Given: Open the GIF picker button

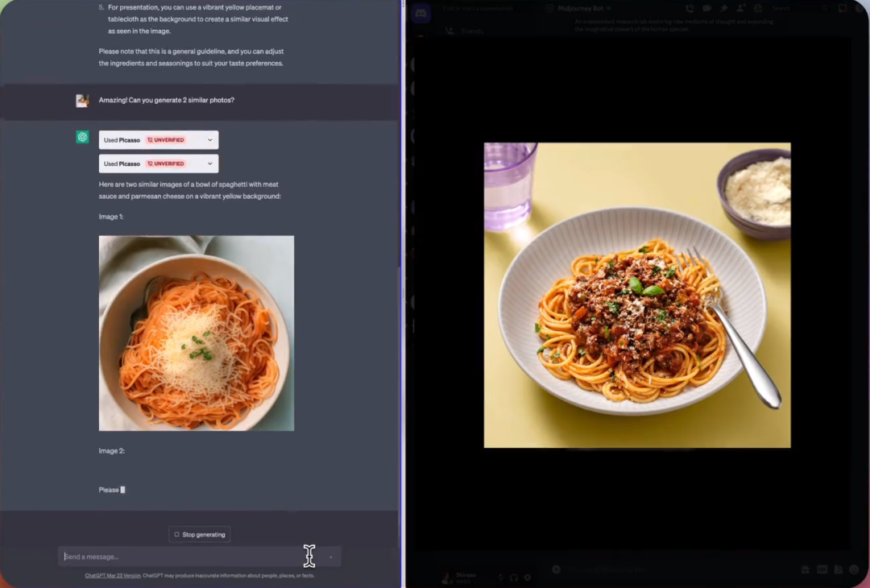Looking at the screenshot, I should click(822, 569).
